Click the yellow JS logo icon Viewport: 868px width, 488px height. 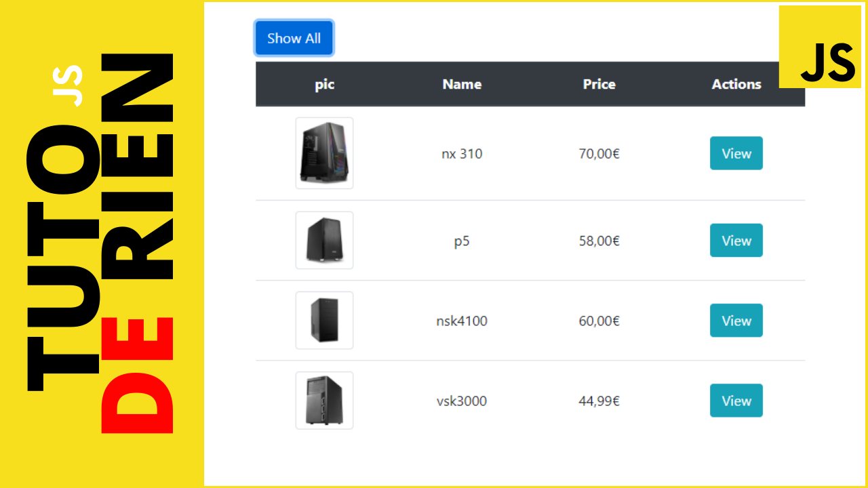[820, 47]
